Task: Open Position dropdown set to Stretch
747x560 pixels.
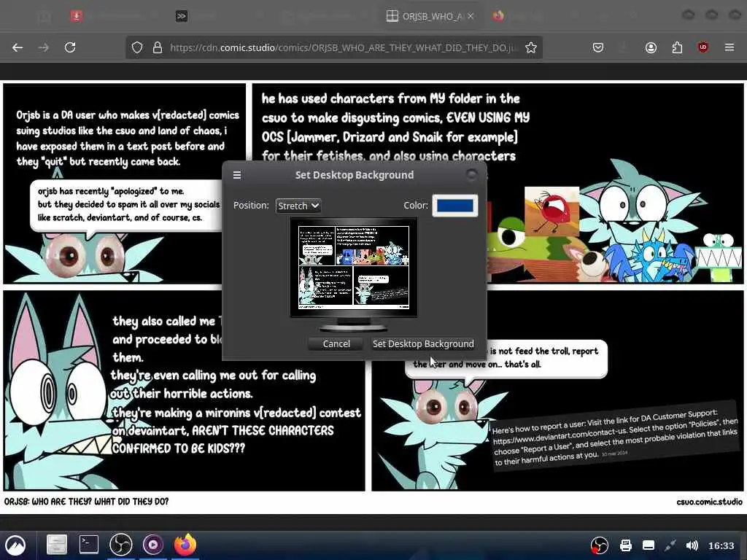Action: 298,206
